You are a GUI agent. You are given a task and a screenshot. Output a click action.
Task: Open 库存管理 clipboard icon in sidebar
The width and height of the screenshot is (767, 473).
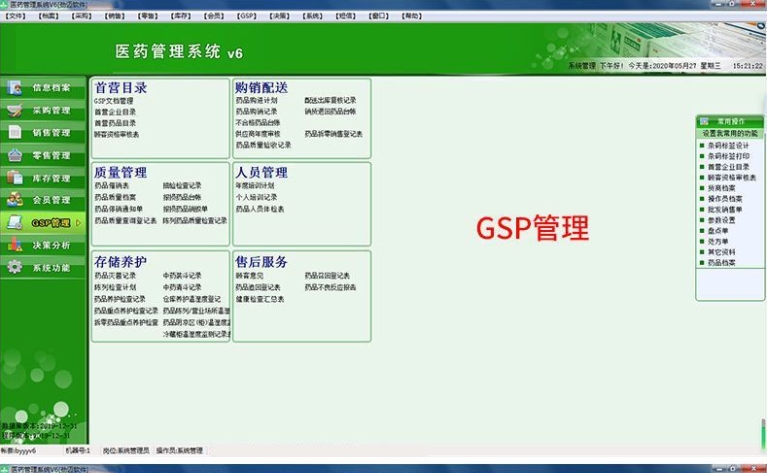tap(15, 177)
